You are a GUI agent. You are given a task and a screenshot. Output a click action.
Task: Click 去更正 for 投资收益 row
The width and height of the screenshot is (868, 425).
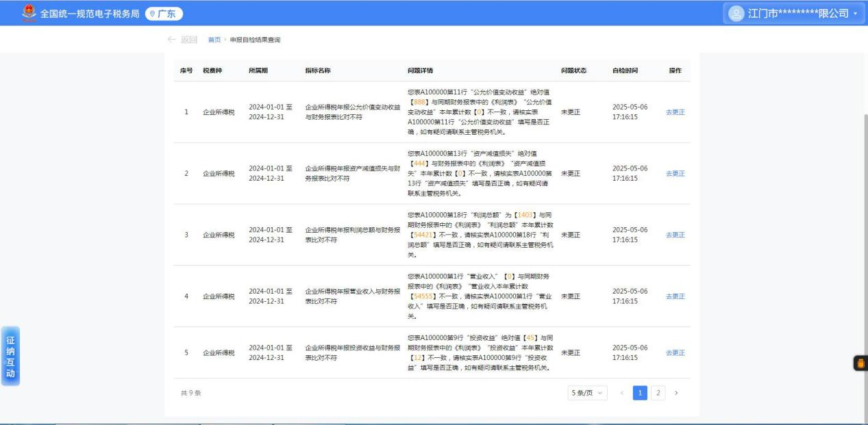pos(675,352)
